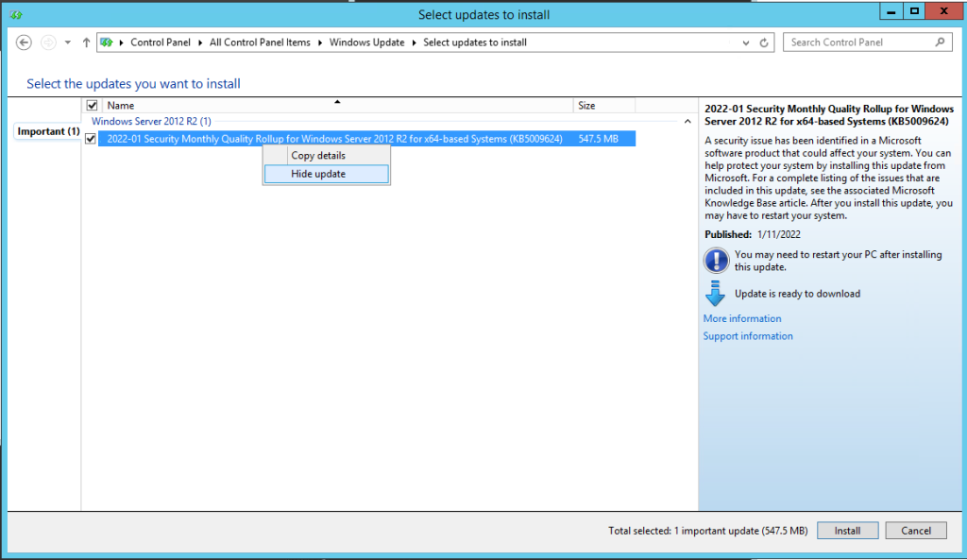967x560 pixels.
Task: Open Control Panel breadcrumb
Action: point(161,42)
